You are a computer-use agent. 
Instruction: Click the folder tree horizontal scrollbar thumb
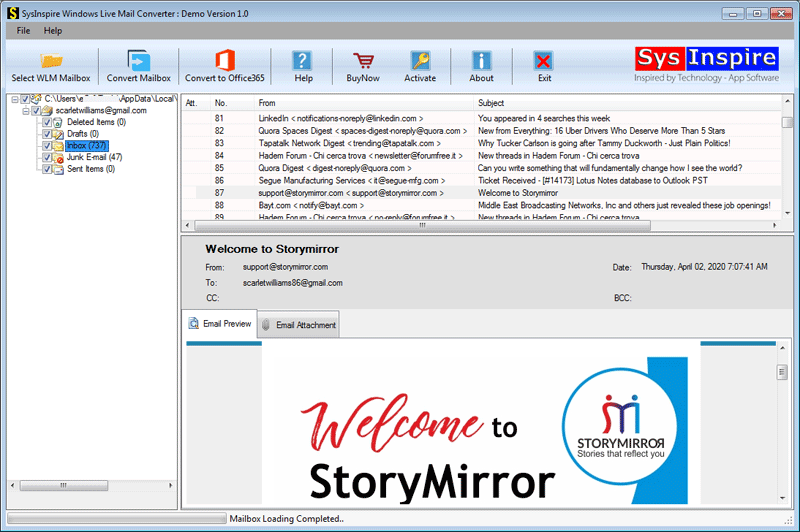(x=64, y=486)
